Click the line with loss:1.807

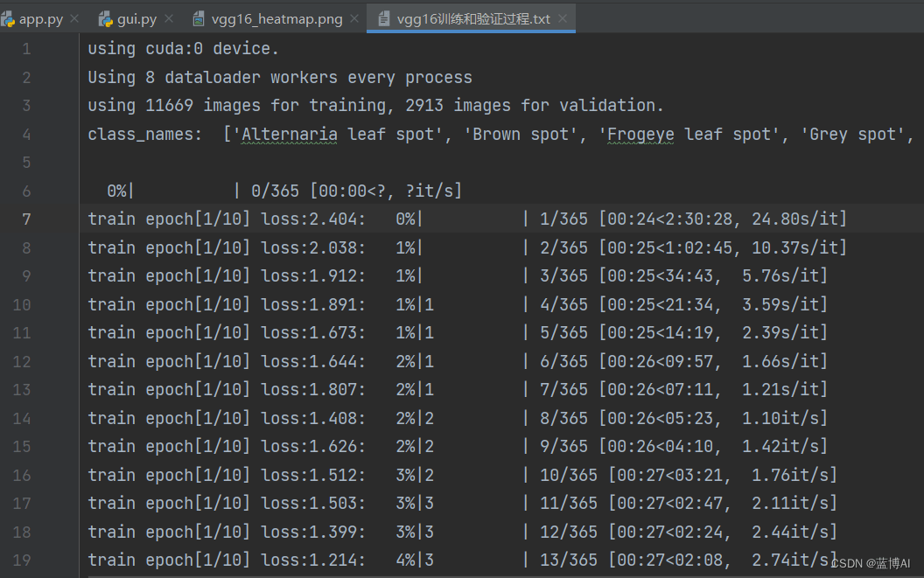[x=458, y=389]
